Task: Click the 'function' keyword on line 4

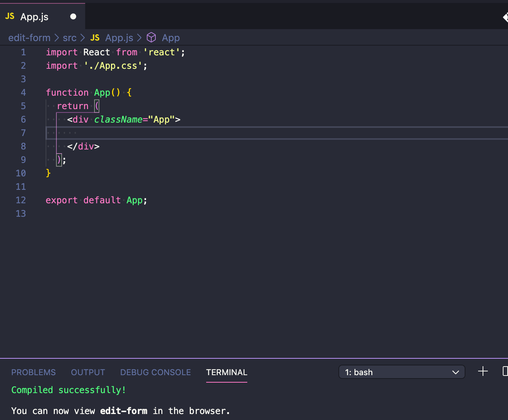Action: click(x=67, y=93)
